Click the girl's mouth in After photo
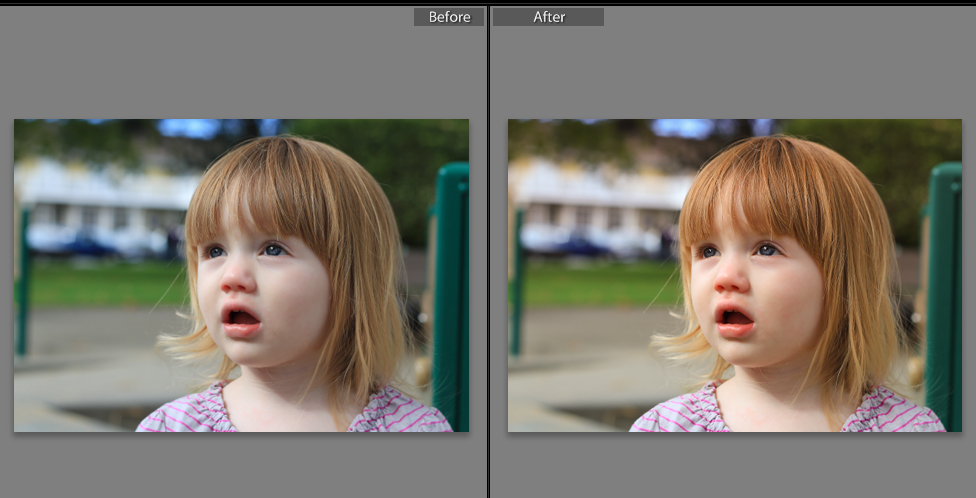The image size is (976, 498). click(735, 320)
